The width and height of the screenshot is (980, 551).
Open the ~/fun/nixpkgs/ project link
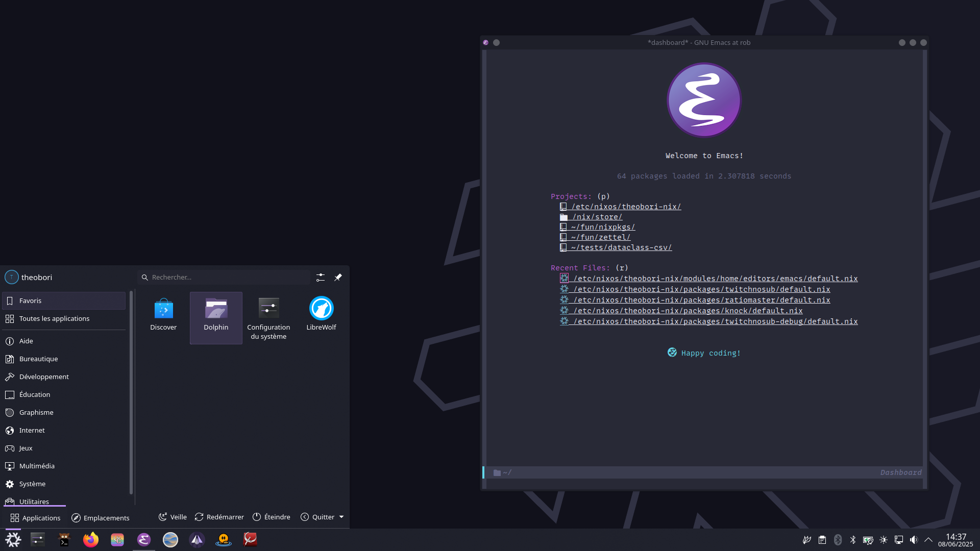pyautogui.click(x=603, y=227)
